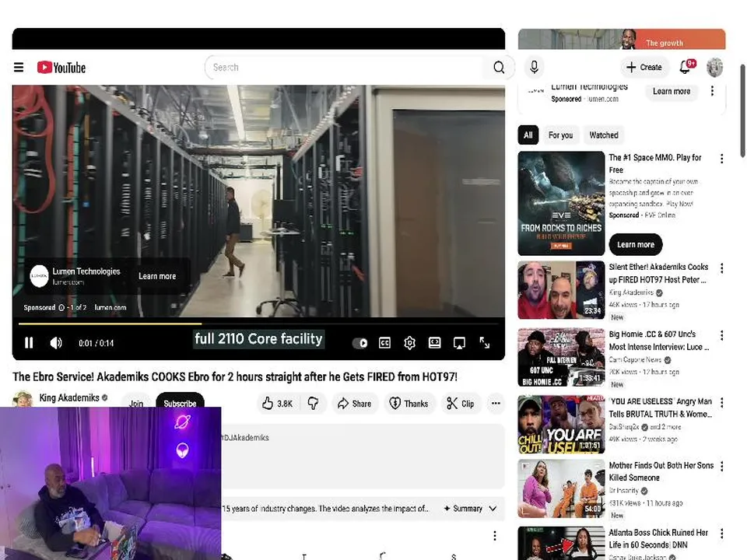Open 'The growth' banner at top right
This screenshot has height=560, width=747.
pyautogui.click(x=622, y=39)
